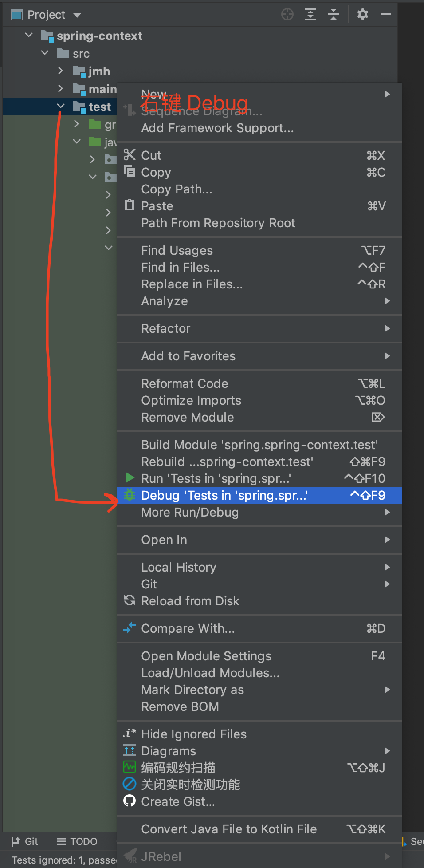The width and height of the screenshot is (424, 868).
Task: Click the locate/select opened file crosshair icon
Action: [x=287, y=15]
